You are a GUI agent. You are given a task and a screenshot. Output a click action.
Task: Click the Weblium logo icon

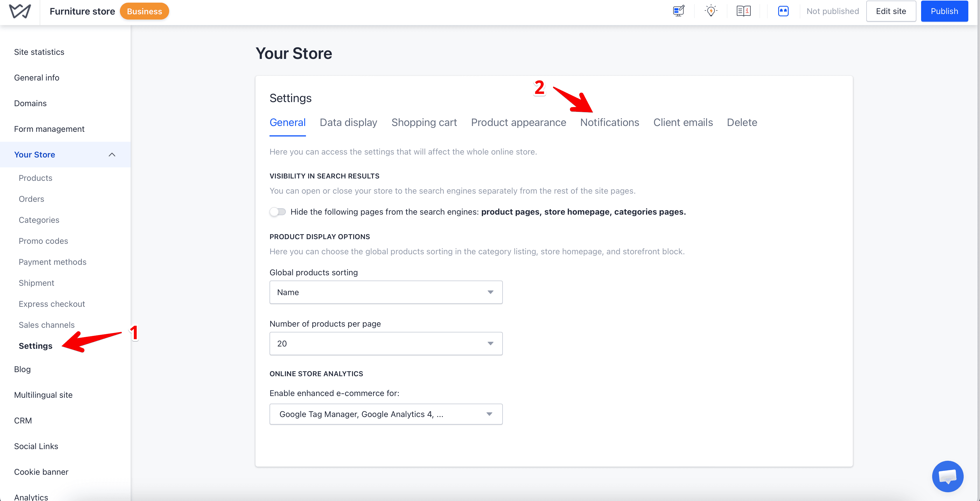[20, 11]
